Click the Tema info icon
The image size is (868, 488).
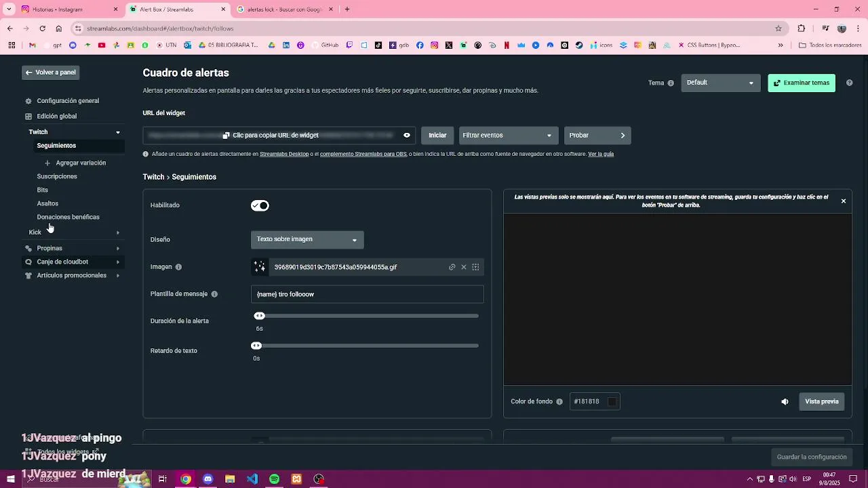point(671,83)
